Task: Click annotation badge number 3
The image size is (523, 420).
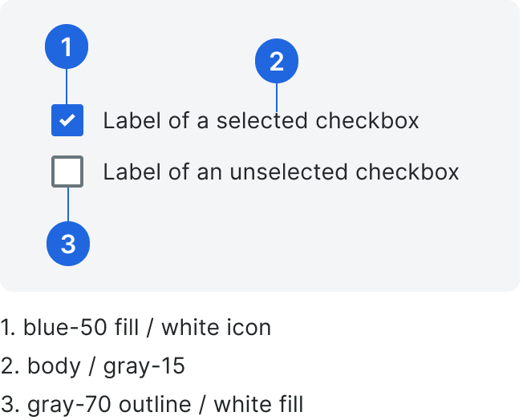Action: 68,244
